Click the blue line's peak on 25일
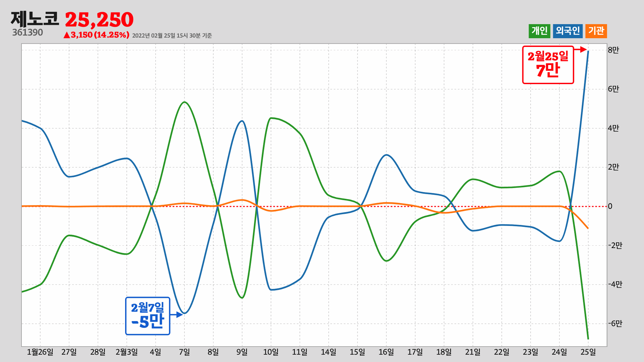Image resolution: width=644 pixels, height=362 pixels. coord(588,51)
